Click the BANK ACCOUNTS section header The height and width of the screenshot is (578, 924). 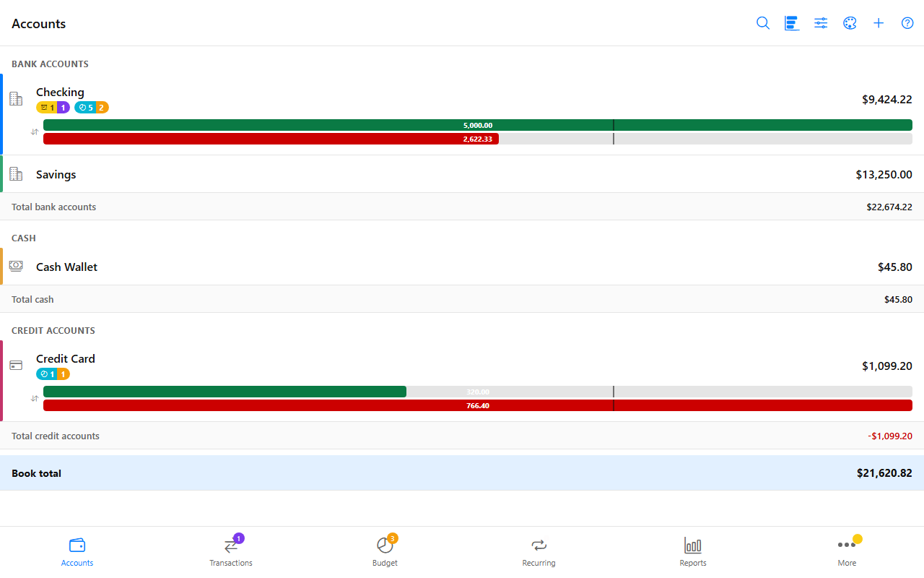click(x=50, y=64)
